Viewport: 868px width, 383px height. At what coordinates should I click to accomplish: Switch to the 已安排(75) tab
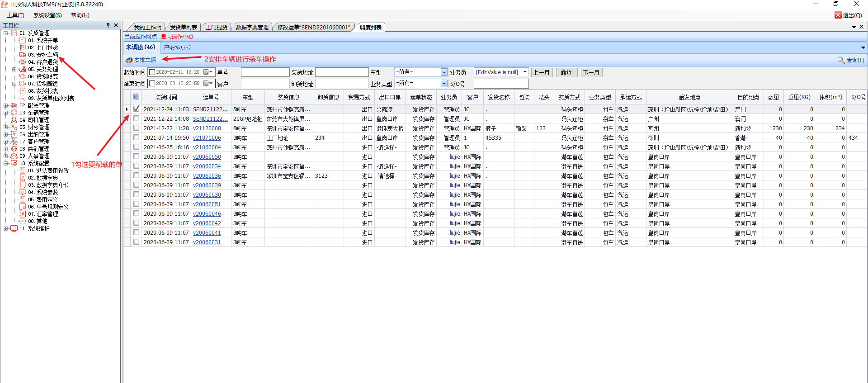pyautogui.click(x=177, y=47)
